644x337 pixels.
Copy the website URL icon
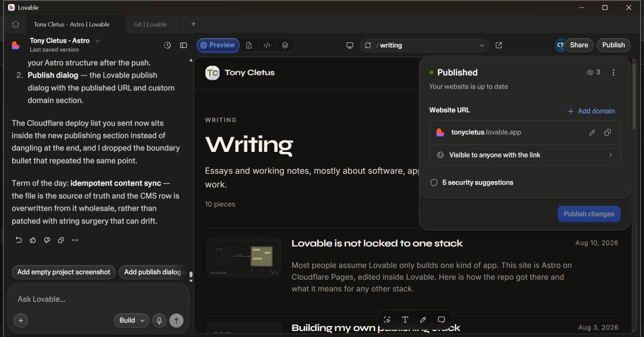(608, 132)
